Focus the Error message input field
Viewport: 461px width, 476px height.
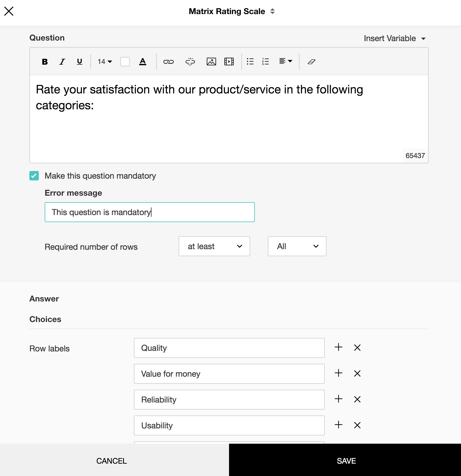[x=150, y=212]
